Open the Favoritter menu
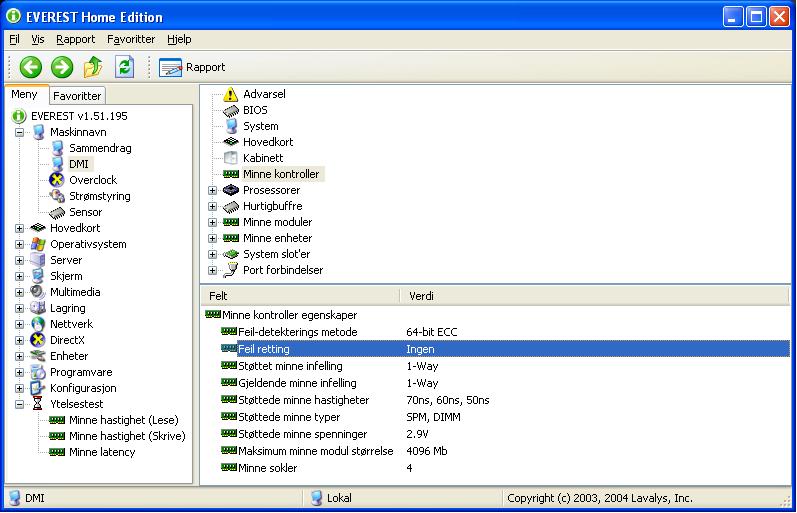Image resolution: width=797 pixels, height=513 pixels. tap(131, 39)
